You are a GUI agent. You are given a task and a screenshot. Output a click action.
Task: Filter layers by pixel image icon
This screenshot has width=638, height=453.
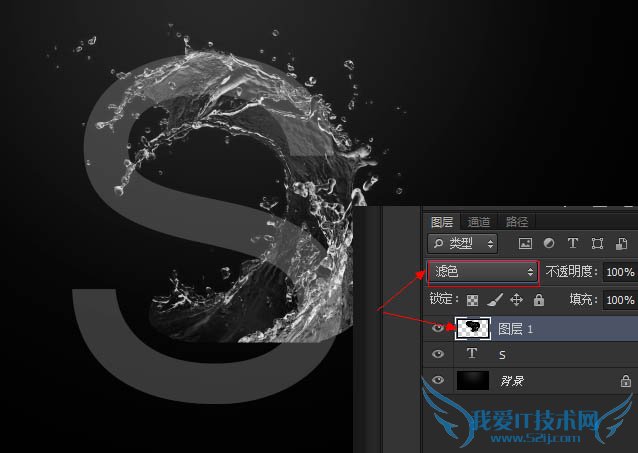(525, 244)
